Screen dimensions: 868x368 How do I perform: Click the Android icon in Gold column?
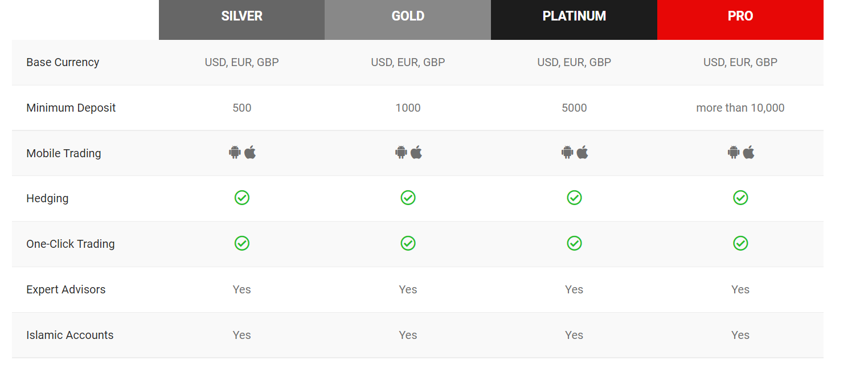click(x=401, y=152)
